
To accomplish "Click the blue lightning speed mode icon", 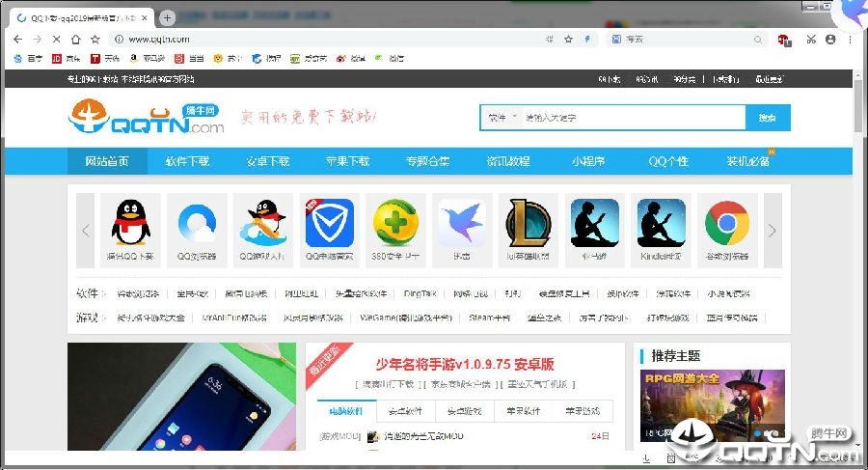I will tap(586, 40).
